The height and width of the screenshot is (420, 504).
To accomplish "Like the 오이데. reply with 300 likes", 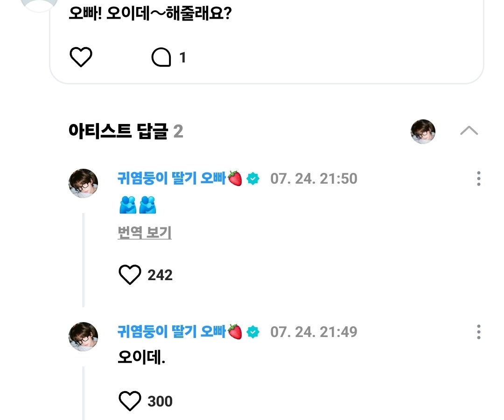I will click(x=130, y=401).
